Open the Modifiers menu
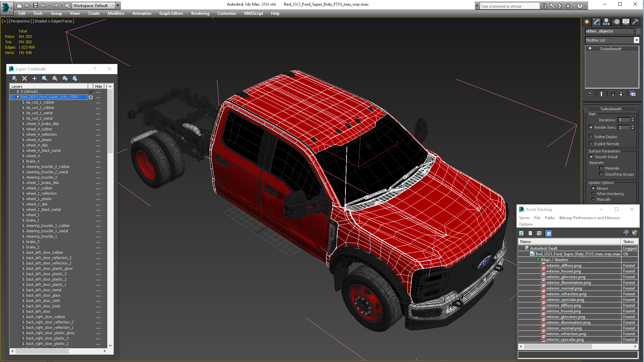This screenshot has width=644, height=362. pyautogui.click(x=116, y=13)
